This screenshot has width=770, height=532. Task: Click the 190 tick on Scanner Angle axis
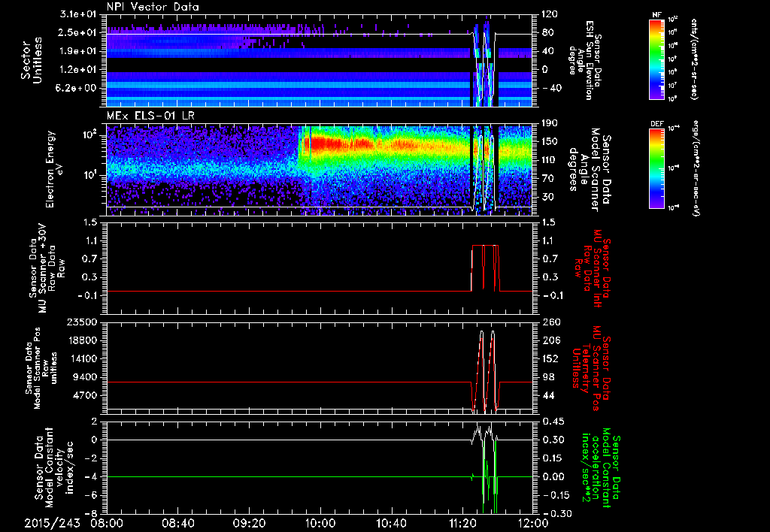tap(550, 123)
